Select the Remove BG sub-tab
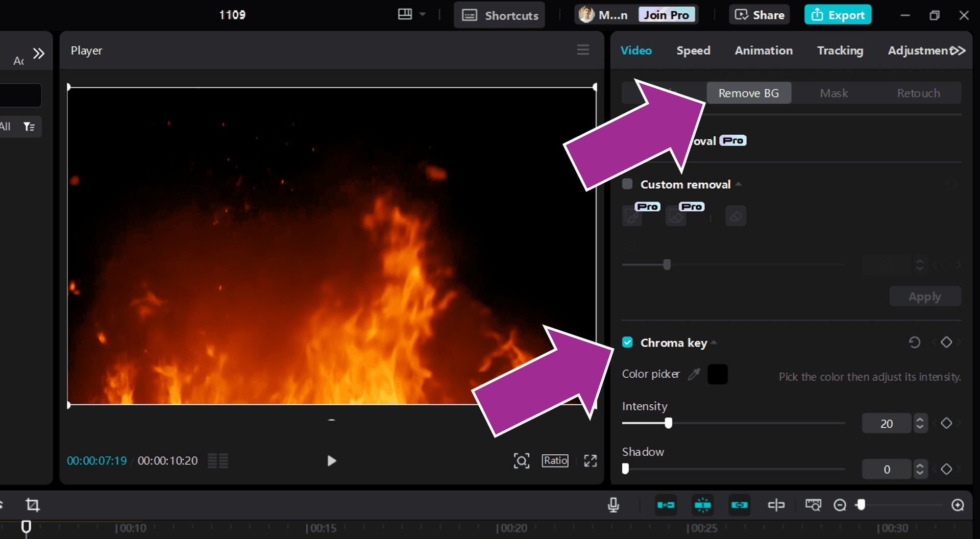Screen dimensions: 980x539 coord(749,93)
